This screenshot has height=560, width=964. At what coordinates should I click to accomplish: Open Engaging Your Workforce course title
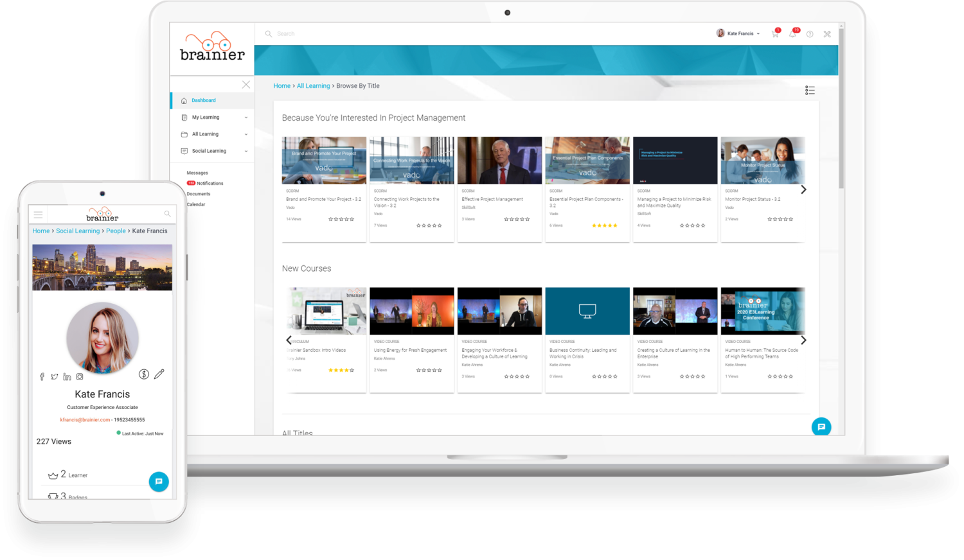pos(494,353)
